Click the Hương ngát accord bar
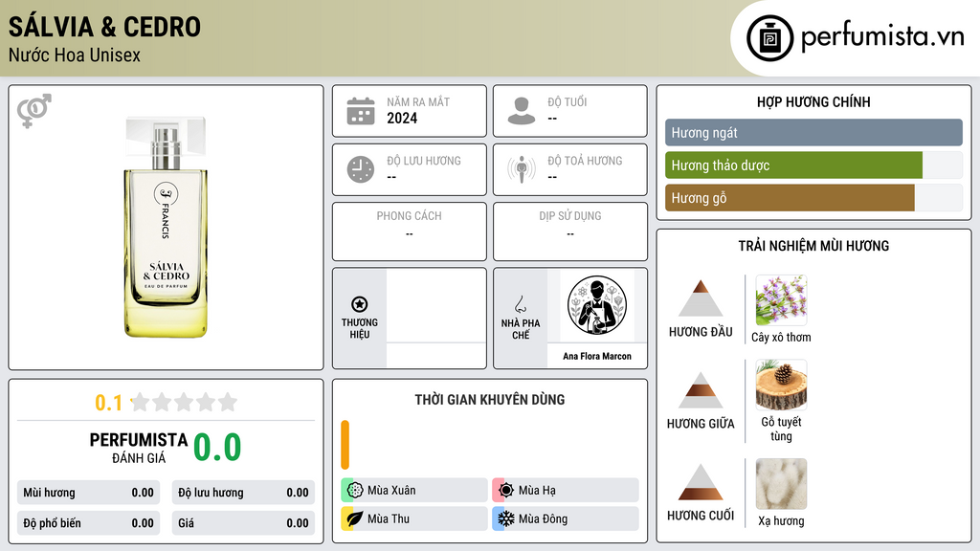Image resolution: width=980 pixels, height=551 pixels. click(x=813, y=132)
